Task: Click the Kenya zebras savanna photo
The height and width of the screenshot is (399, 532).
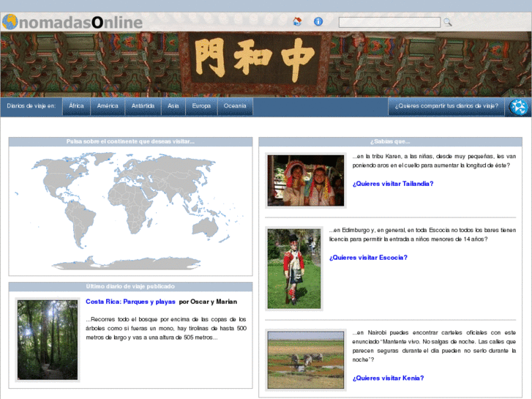Action: [x=306, y=360]
